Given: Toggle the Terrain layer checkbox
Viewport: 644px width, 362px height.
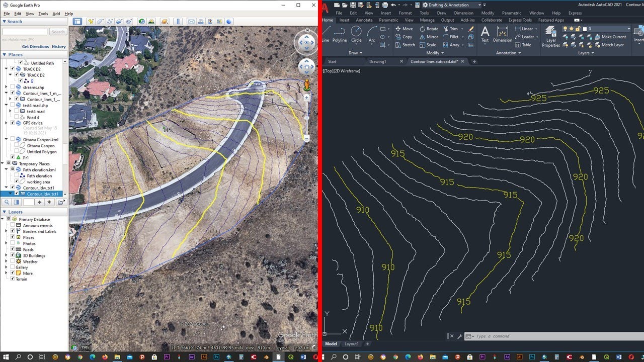Looking at the screenshot, I should pyautogui.click(x=13, y=279).
